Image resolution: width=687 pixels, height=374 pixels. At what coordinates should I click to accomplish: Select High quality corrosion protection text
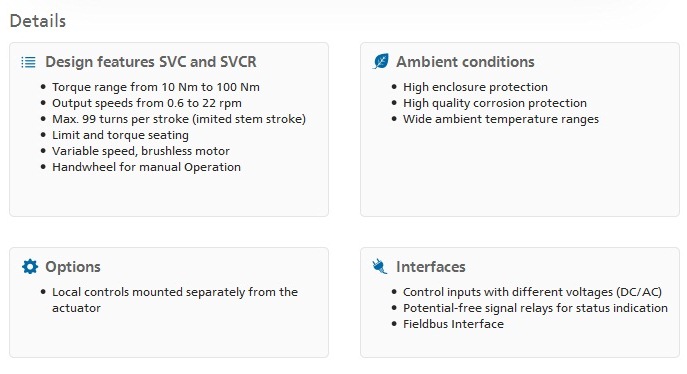[x=495, y=103]
